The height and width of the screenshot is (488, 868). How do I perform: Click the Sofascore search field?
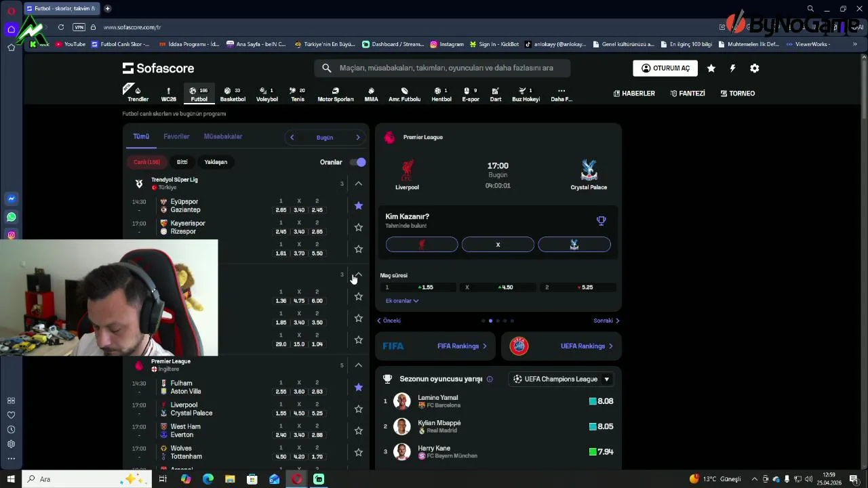(442, 68)
